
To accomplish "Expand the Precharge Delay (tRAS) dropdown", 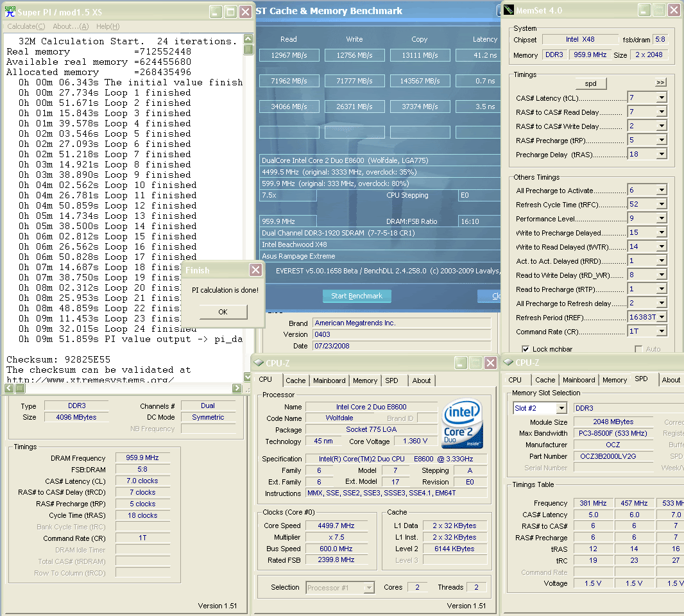I will (662, 154).
